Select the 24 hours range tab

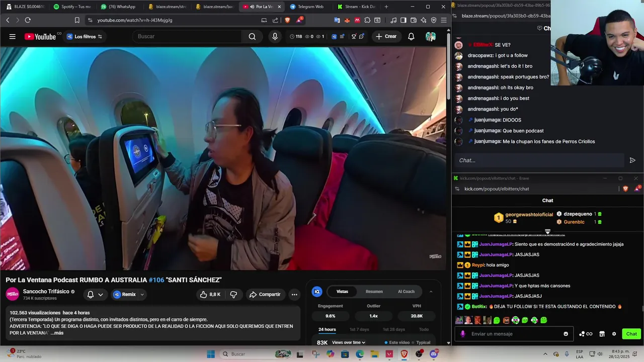(x=327, y=329)
